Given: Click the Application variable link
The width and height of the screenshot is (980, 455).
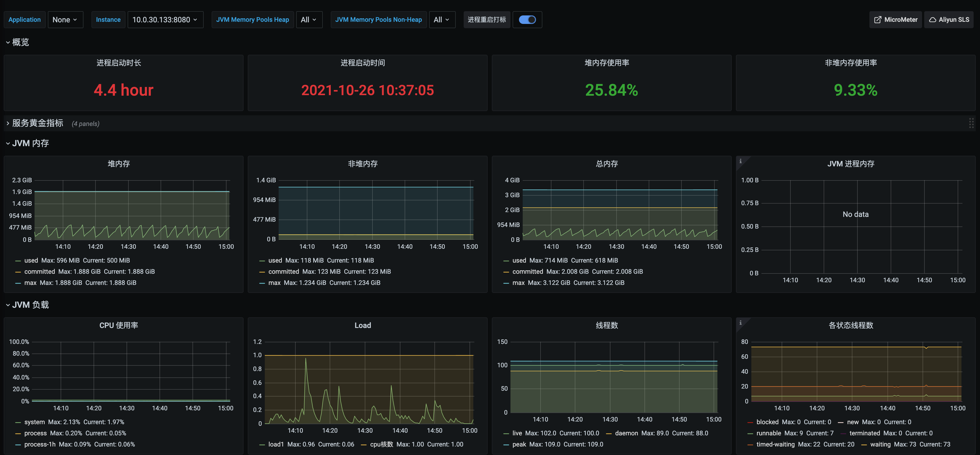Looking at the screenshot, I should (x=24, y=19).
